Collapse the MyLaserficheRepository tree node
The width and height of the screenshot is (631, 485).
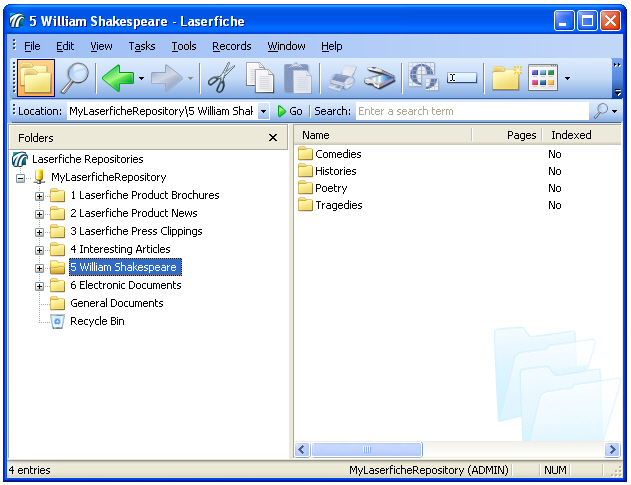tap(20, 178)
